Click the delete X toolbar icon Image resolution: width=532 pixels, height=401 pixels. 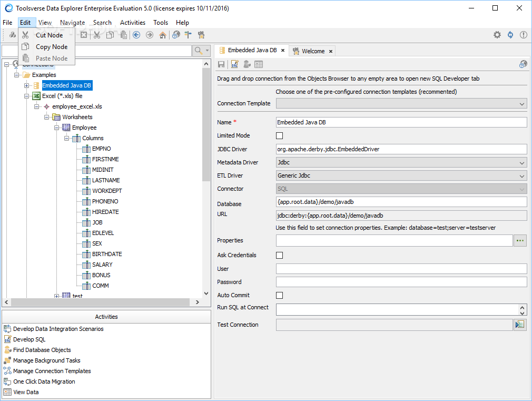[x=84, y=35]
